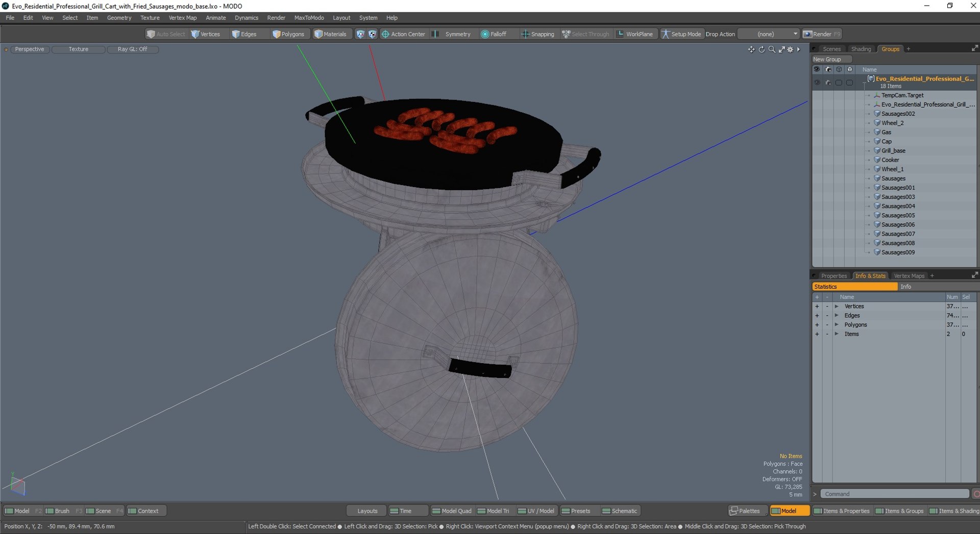Add a new tab next to Groups

(909, 49)
